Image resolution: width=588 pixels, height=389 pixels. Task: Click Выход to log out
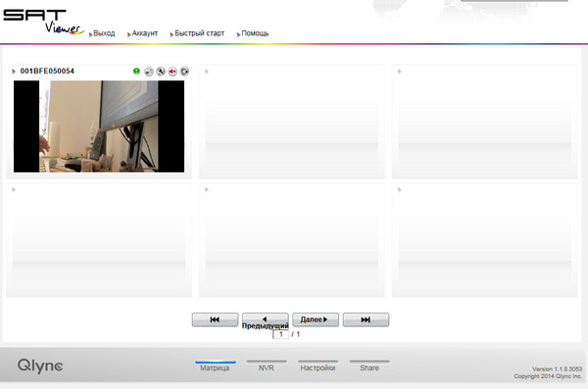point(104,33)
